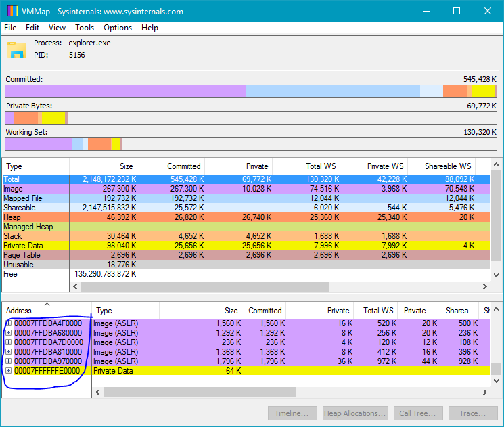Open the View menu

click(57, 28)
